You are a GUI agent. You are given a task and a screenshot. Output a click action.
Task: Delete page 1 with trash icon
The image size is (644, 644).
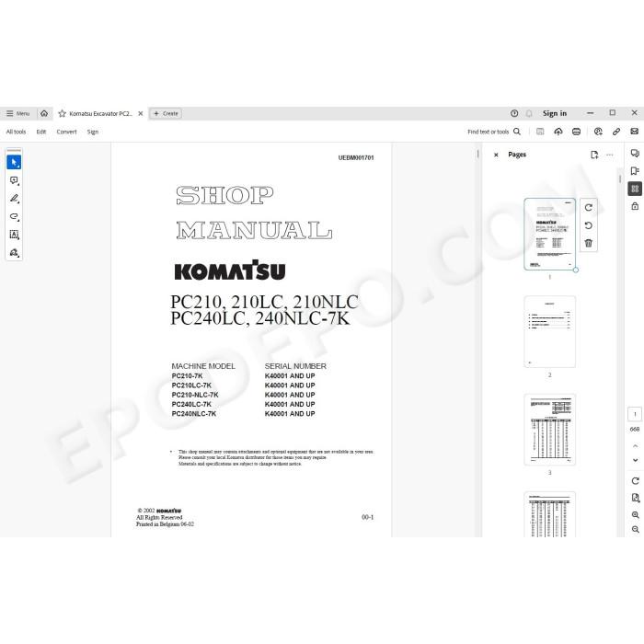coord(588,243)
